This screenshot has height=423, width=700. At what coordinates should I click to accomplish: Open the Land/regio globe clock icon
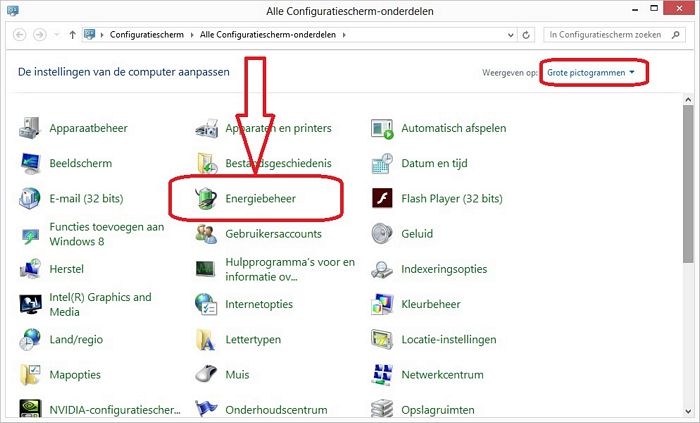(30, 340)
